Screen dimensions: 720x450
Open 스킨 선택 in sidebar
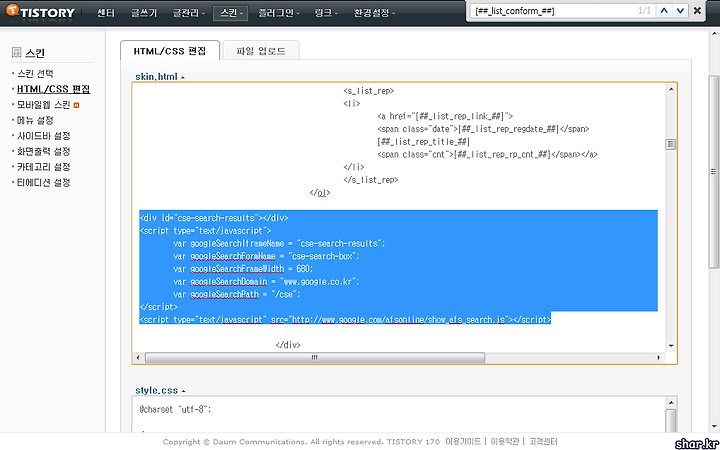tap(35, 73)
